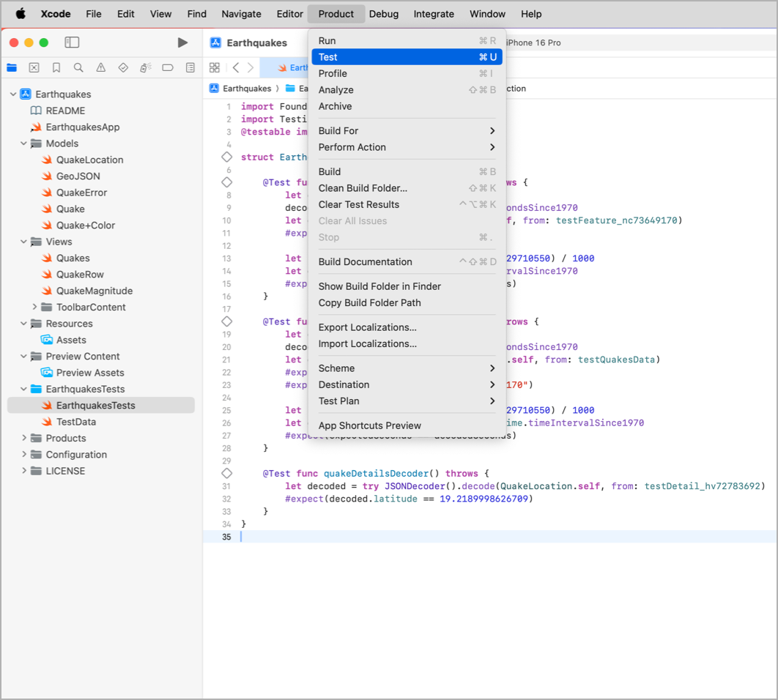The image size is (778, 700).
Task: Open the Debug navigator icon
Action: 145,67
